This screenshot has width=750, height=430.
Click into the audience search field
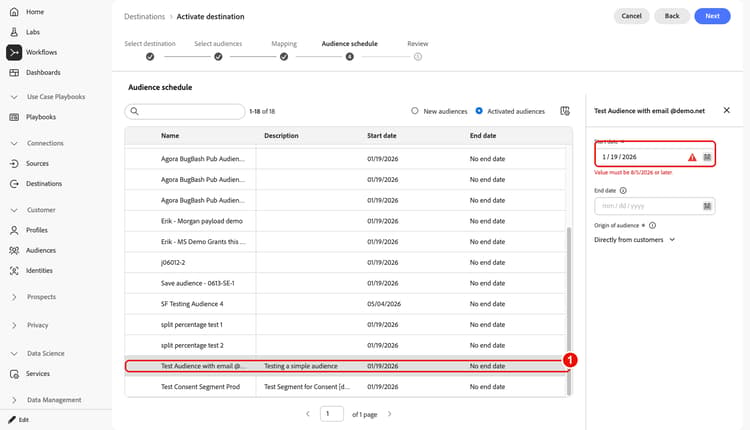pos(185,111)
